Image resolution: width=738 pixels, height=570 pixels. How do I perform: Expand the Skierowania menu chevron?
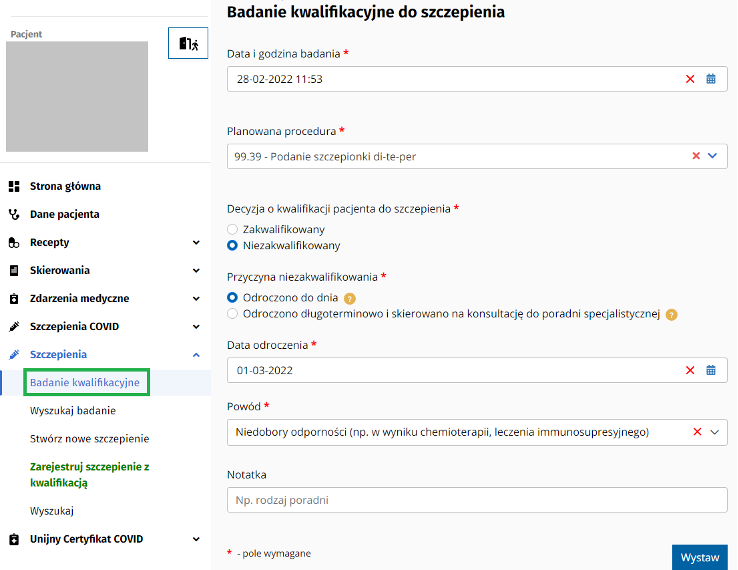196,271
